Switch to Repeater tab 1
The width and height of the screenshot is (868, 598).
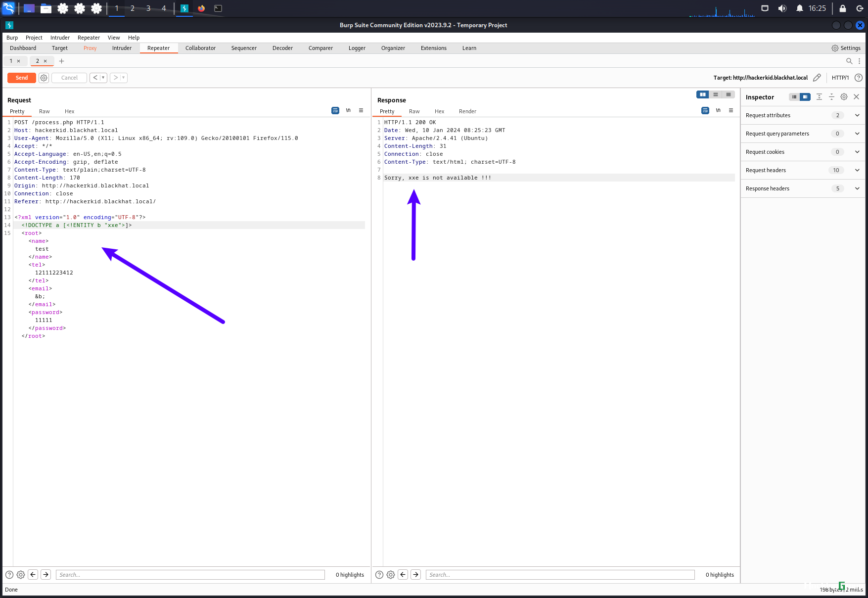pos(11,61)
